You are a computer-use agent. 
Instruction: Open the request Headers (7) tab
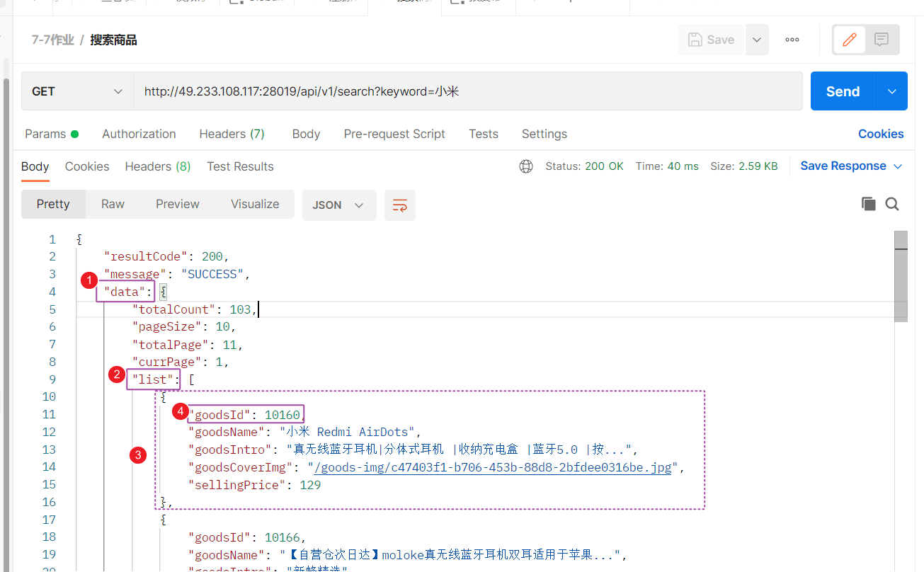[232, 134]
